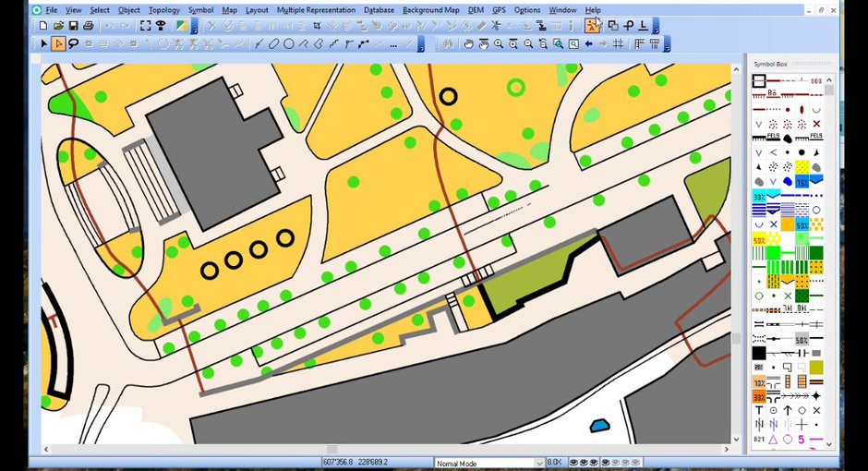Toggle the first eye visibility icon in status bar
Image resolution: width=868 pixels, height=471 pixels.
click(x=574, y=462)
